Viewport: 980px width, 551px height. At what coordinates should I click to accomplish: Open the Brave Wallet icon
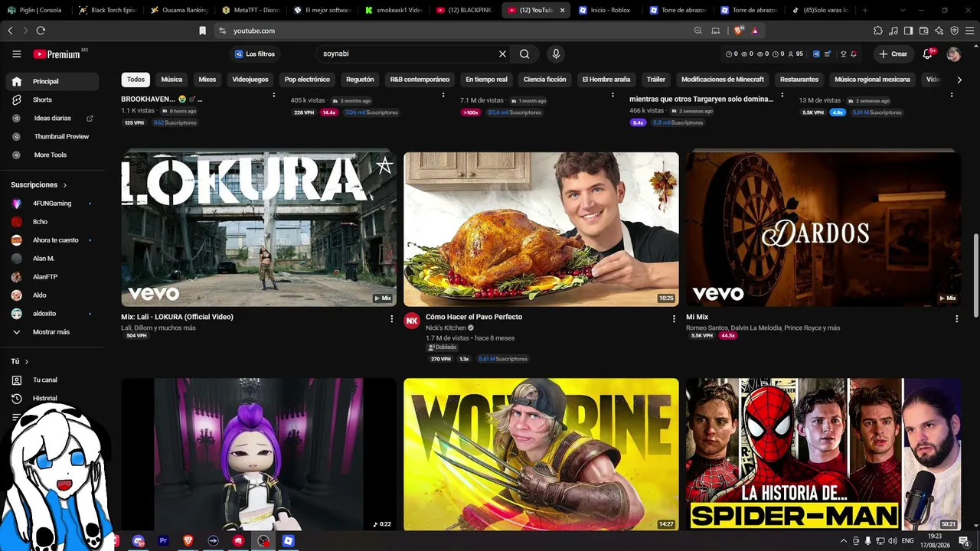point(924,31)
